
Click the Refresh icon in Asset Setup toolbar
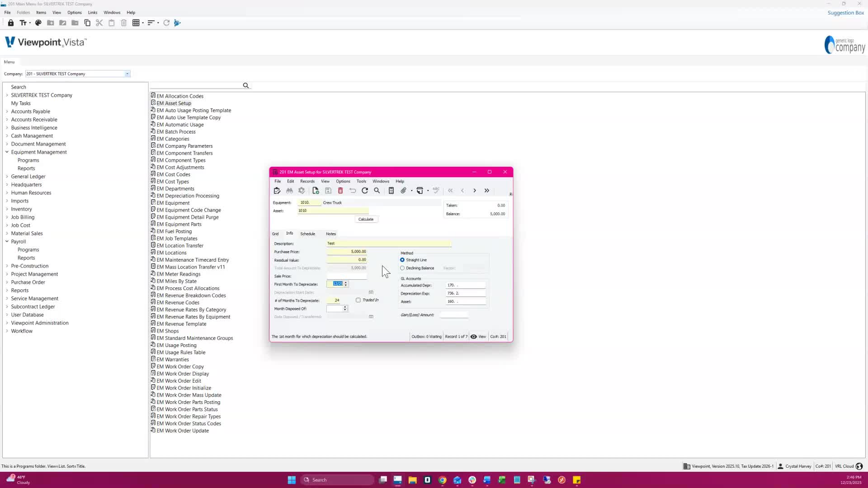(x=365, y=191)
